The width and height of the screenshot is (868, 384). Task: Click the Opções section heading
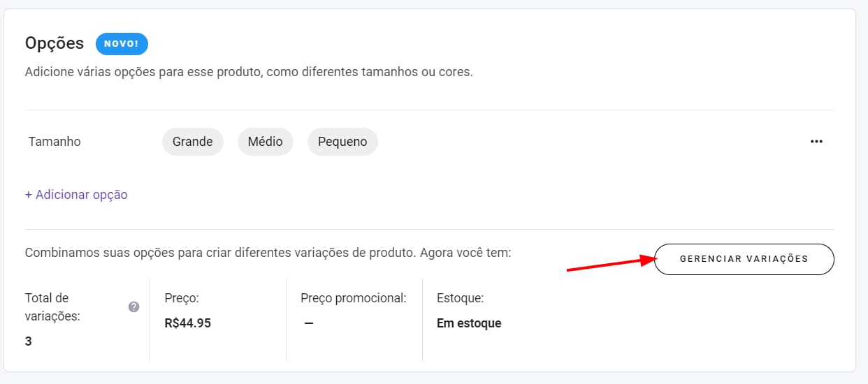point(55,43)
